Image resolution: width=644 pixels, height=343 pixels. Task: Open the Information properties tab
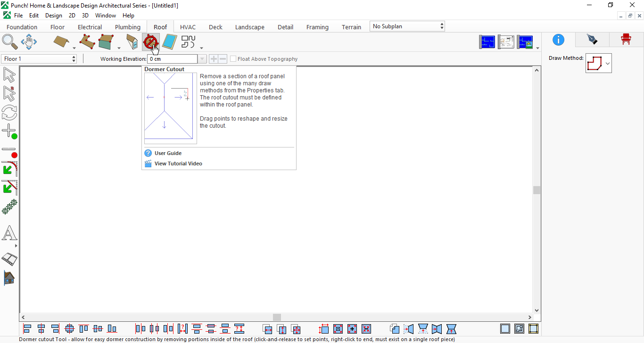pos(558,40)
